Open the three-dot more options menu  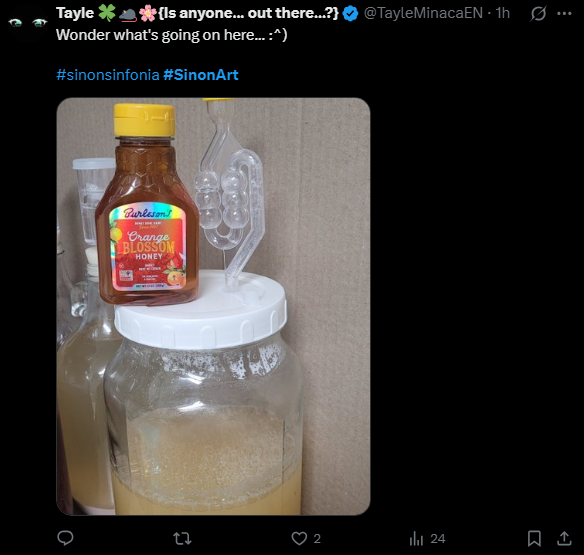point(564,13)
